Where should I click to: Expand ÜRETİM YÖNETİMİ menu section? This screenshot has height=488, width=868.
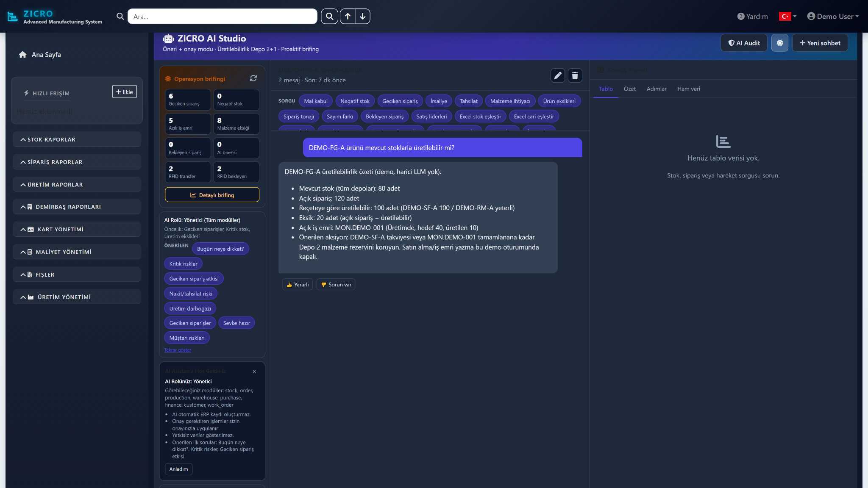[77, 297]
